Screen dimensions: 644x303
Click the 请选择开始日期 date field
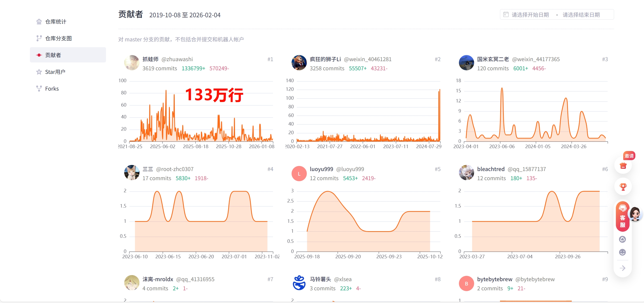click(x=530, y=15)
